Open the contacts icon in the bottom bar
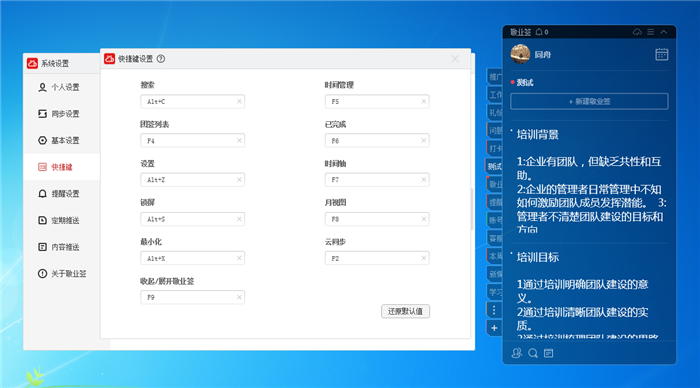Screen dimensions: 700x388 click(517, 353)
